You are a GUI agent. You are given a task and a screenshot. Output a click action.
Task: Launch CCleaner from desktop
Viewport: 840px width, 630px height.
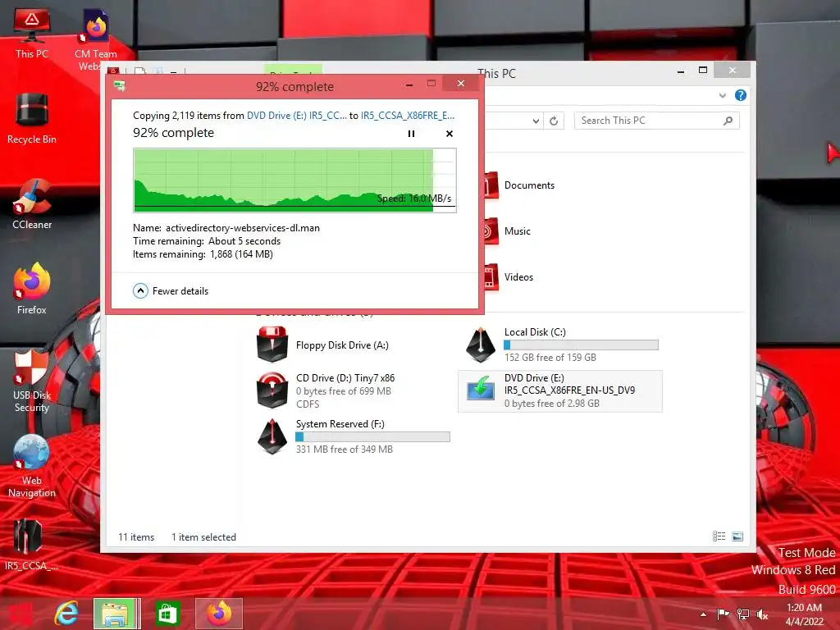(32, 203)
